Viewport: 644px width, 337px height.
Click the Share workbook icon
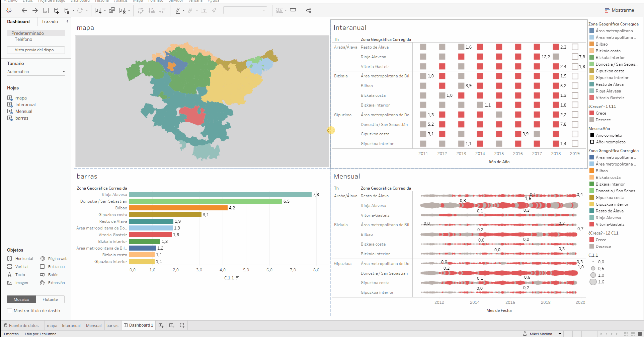(x=309, y=10)
